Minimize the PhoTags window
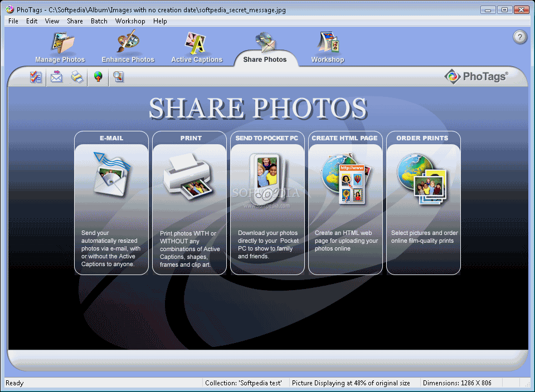This screenshot has width=535, height=392. tap(488, 10)
